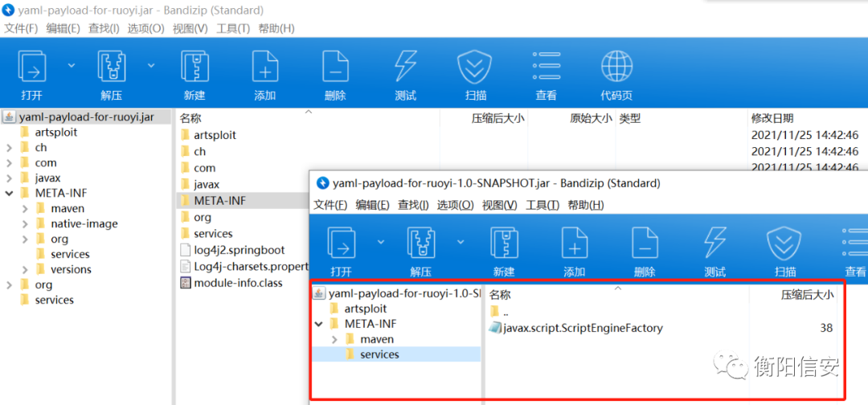868x405 pixels.
Task: Click Code page (代码页) globe icon
Action: 616,67
